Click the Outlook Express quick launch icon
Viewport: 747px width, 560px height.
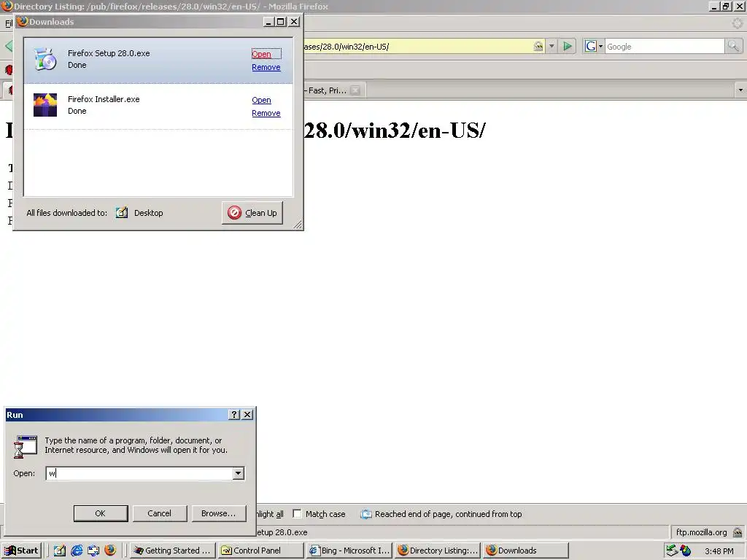point(93,551)
